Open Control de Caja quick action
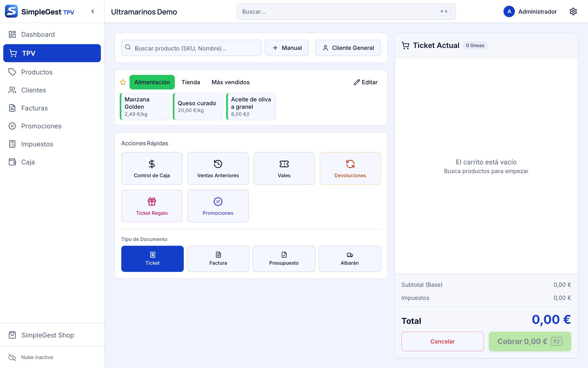 [152, 168]
